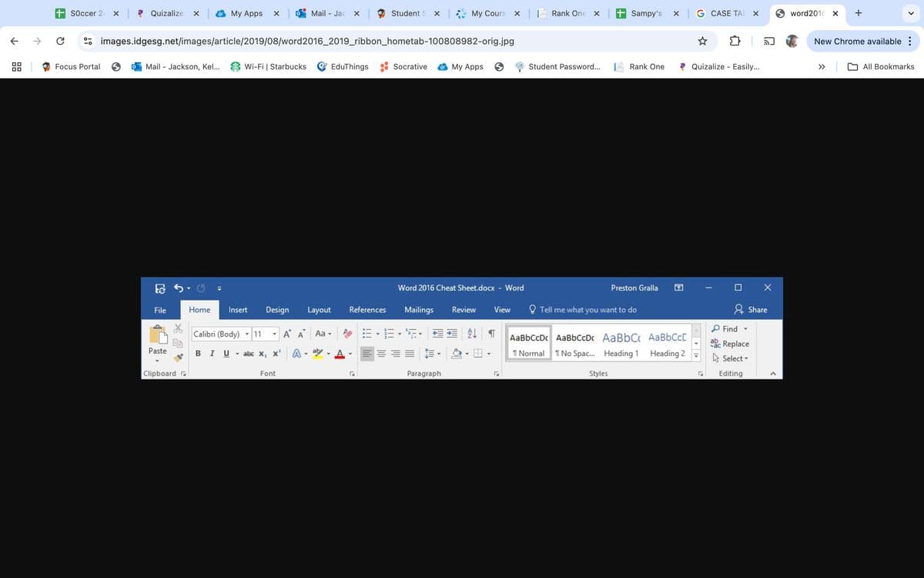Open the Focus Portal bookmark

[x=71, y=66]
